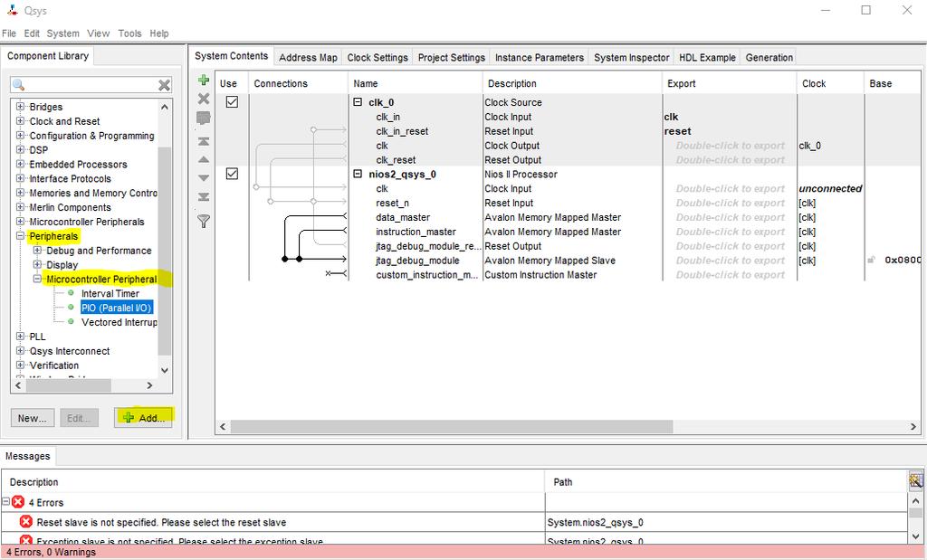Expand the Bridges category
Screen dimensions: 927x560
pyautogui.click(x=20, y=107)
